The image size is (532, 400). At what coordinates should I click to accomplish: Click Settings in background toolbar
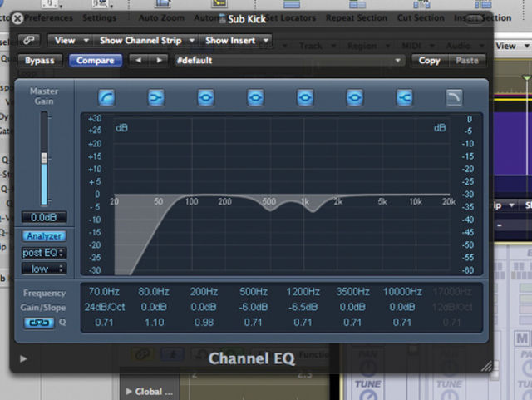[99, 17]
